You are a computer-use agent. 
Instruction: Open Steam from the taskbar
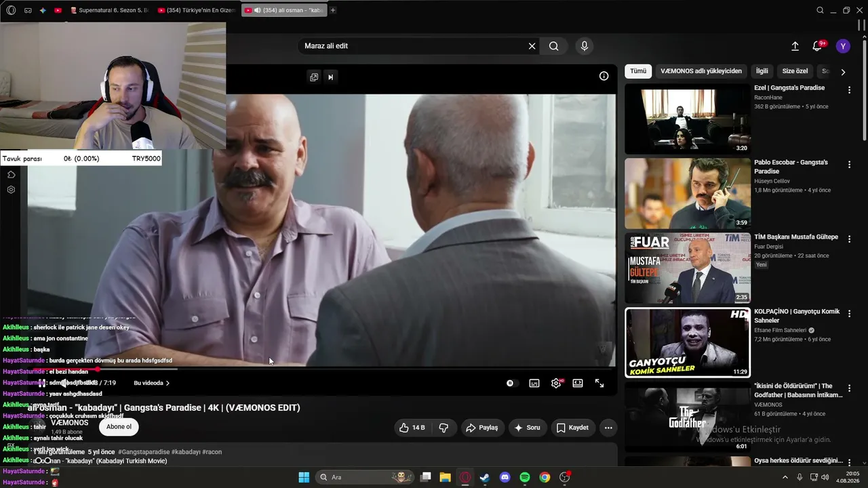[485, 477]
